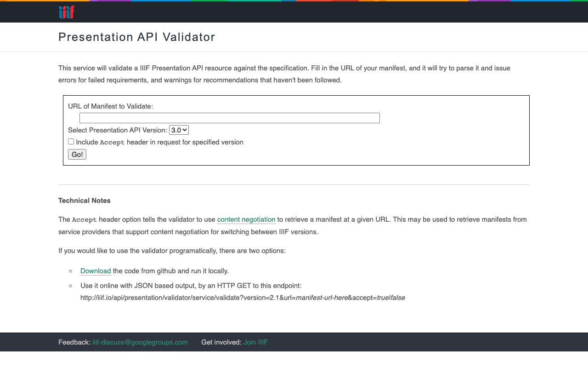Image resolution: width=588 pixels, height=368 pixels.
Task: Follow the Download link to GitHub code
Action: (x=96, y=271)
